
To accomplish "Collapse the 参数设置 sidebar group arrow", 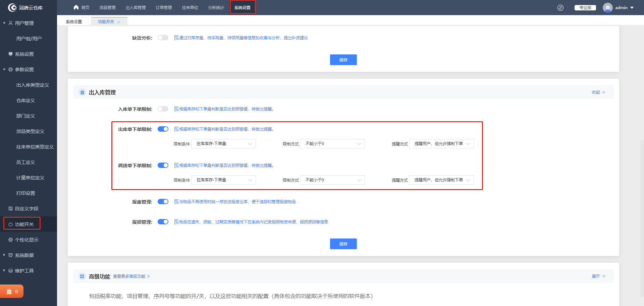I will click(x=4, y=70).
